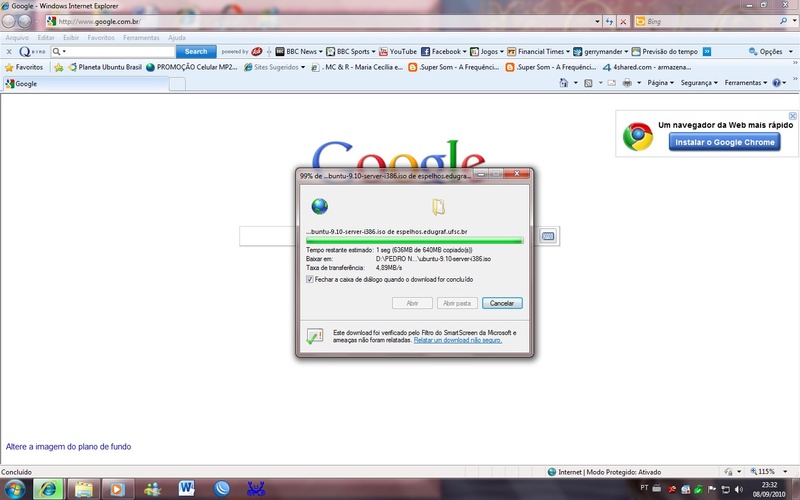The width and height of the screenshot is (800, 500).
Task: Expand the Financial Times dropdown
Action: [x=567, y=52]
